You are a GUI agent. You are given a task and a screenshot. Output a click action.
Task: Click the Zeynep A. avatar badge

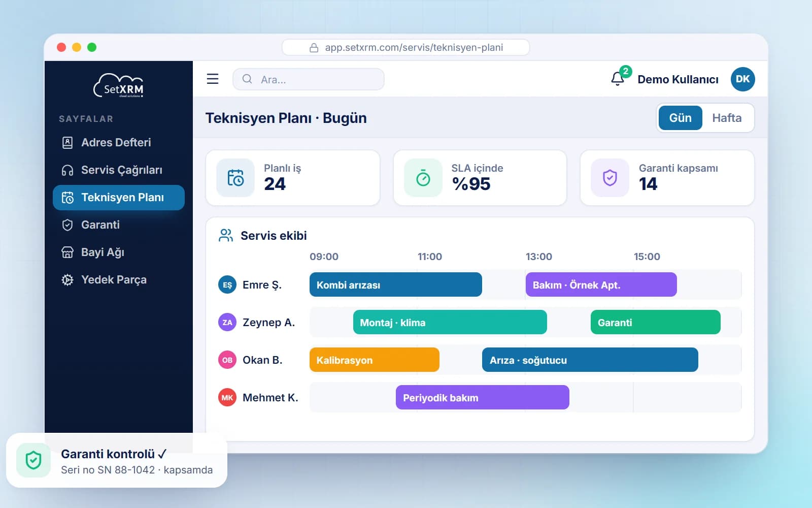pyautogui.click(x=227, y=323)
